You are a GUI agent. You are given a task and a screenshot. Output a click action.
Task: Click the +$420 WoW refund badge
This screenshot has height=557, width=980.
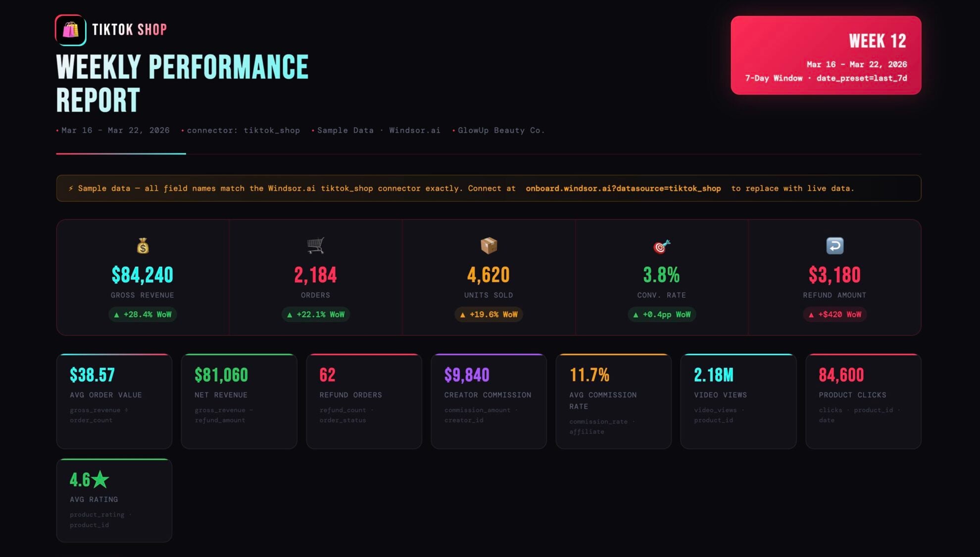coord(834,315)
